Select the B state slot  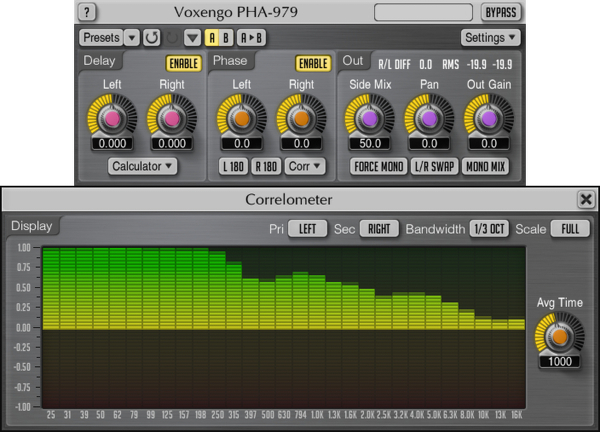tap(226, 38)
